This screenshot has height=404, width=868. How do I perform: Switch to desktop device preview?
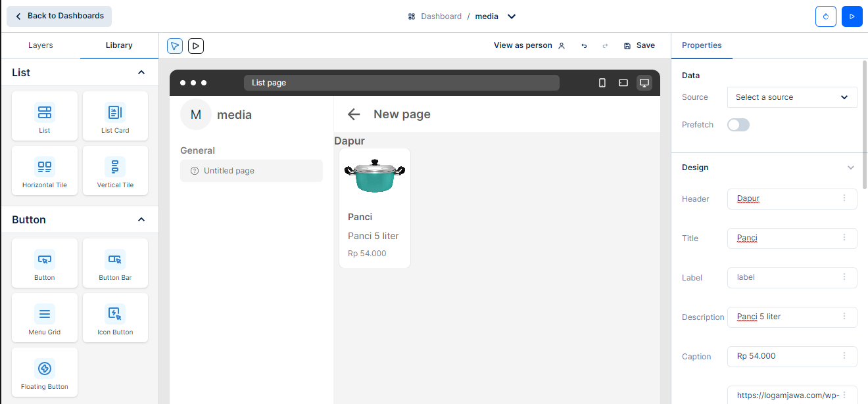644,83
